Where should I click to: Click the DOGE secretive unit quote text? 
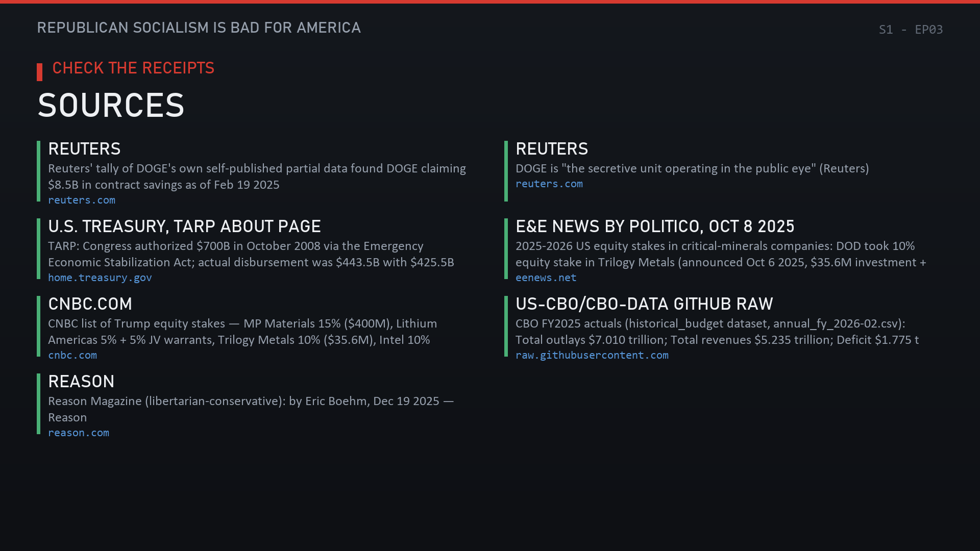pyautogui.click(x=692, y=168)
